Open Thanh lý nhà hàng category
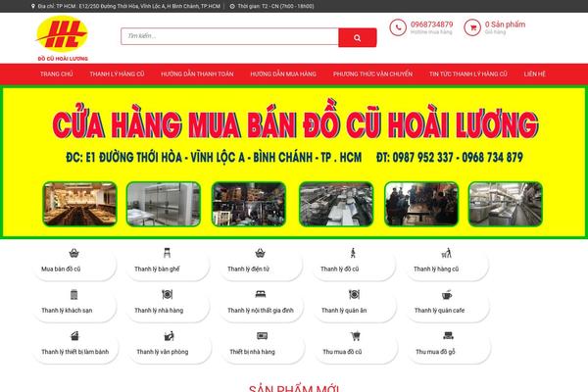 pyautogui.click(x=159, y=311)
